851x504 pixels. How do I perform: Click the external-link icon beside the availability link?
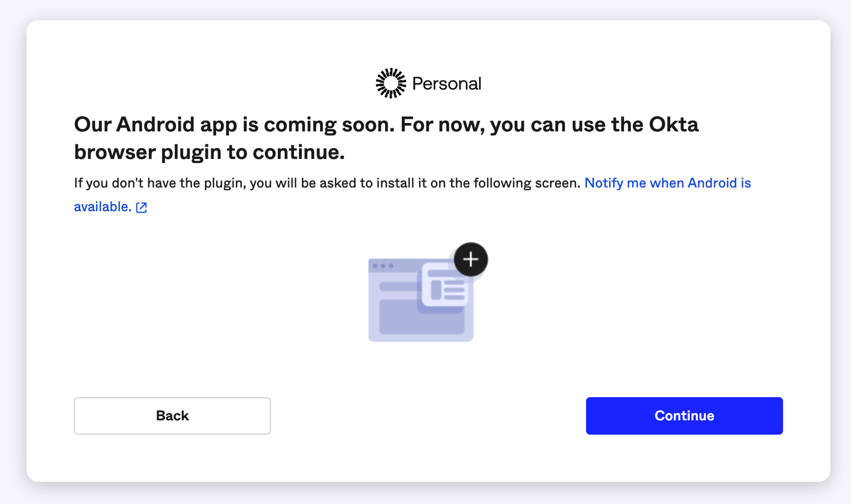(x=141, y=207)
